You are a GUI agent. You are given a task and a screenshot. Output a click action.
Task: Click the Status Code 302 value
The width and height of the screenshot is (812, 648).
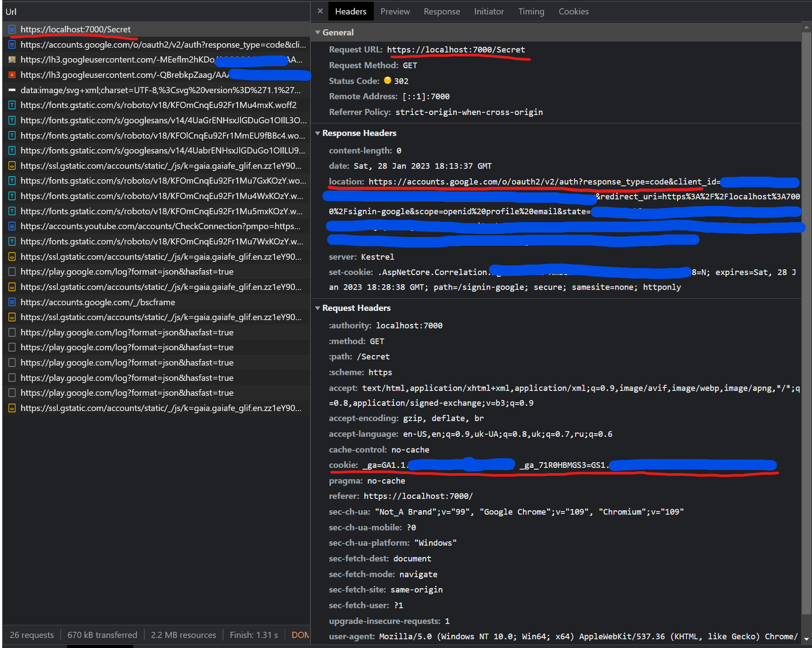(401, 81)
